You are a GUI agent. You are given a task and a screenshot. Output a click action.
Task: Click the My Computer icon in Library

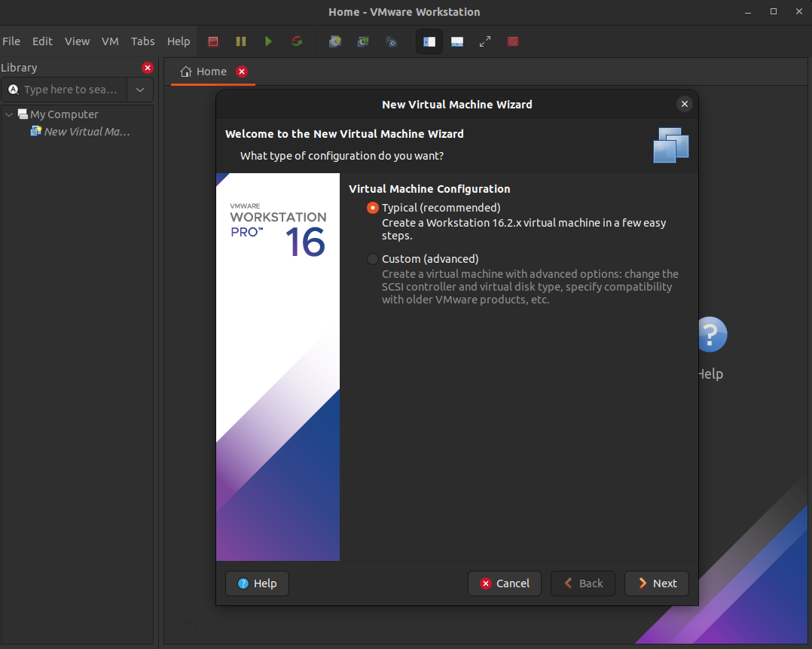click(x=23, y=114)
